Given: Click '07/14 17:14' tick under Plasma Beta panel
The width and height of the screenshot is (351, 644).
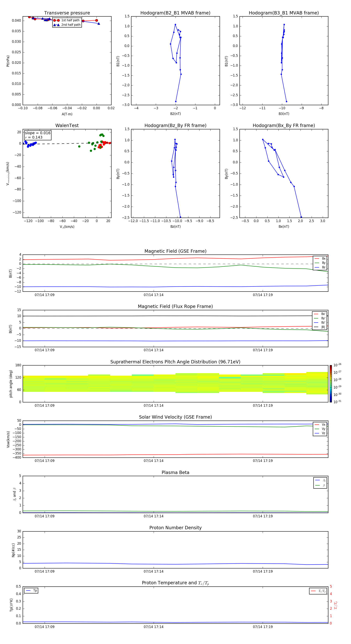Looking at the screenshot, I should point(153,516).
